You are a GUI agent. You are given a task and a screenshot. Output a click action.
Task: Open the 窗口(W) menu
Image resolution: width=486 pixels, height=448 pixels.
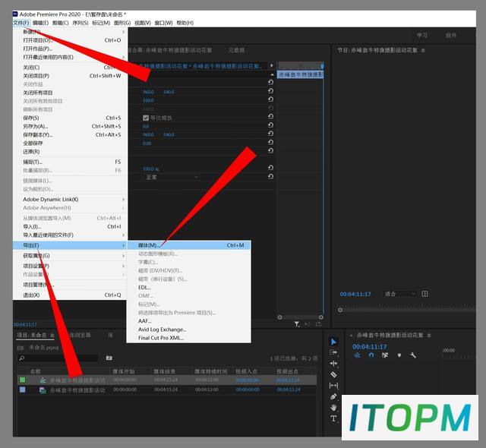click(x=164, y=23)
